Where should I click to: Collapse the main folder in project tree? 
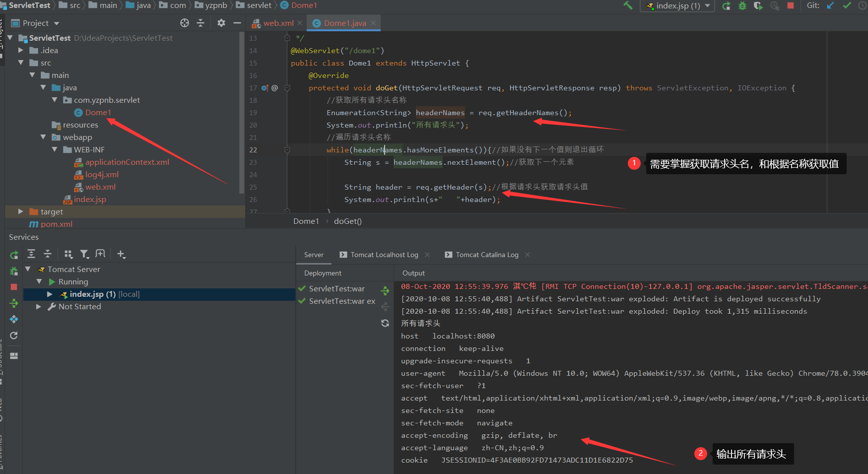pos(32,75)
